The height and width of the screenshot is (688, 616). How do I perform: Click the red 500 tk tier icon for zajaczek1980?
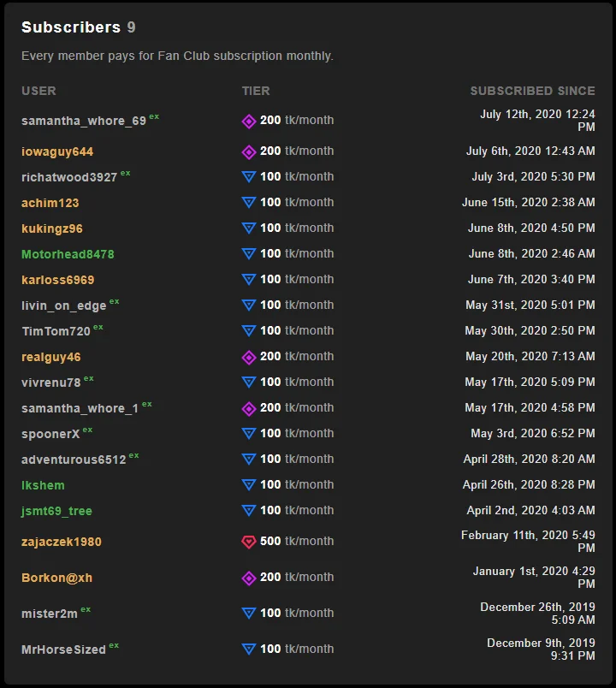click(249, 542)
